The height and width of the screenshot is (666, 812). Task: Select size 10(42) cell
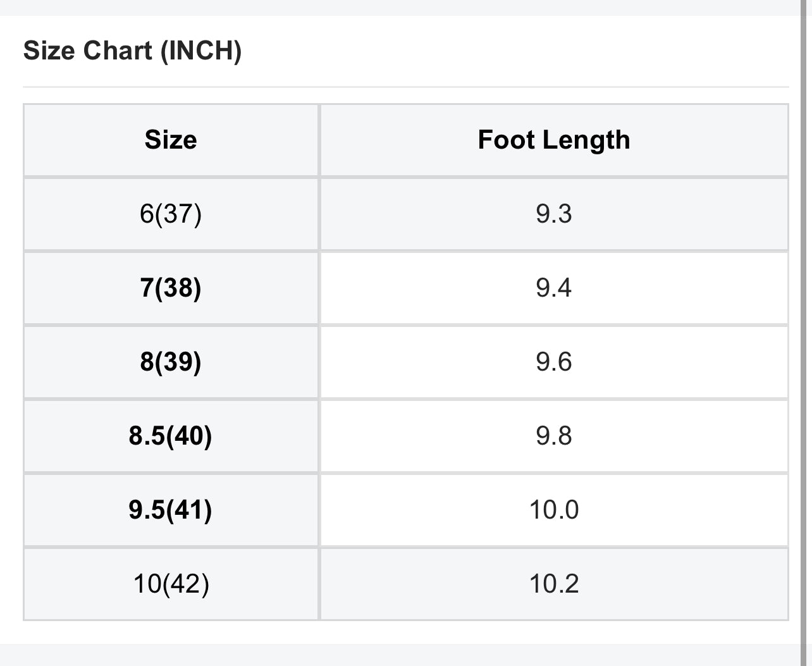click(171, 584)
